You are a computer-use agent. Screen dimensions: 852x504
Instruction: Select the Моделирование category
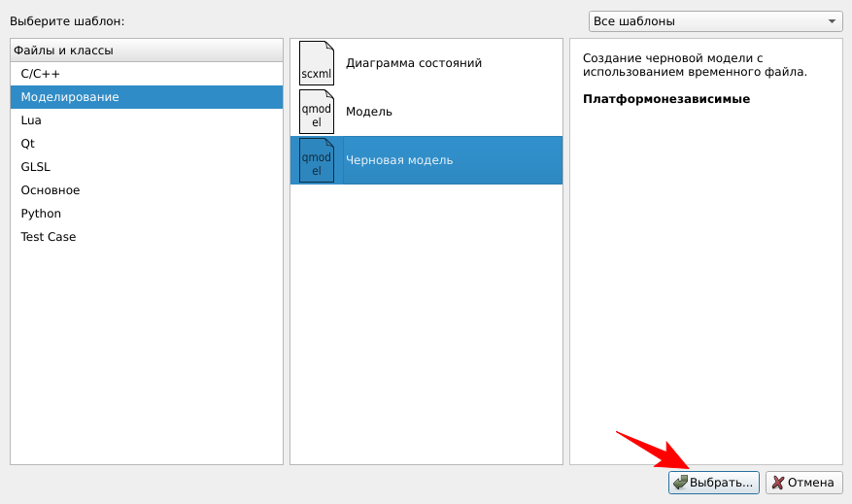pos(70,97)
